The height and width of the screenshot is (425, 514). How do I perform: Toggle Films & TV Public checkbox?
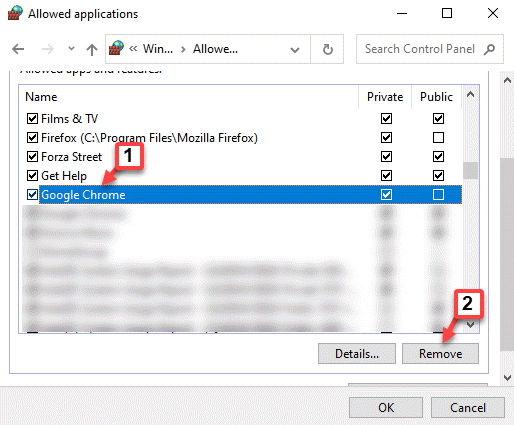(438, 118)
